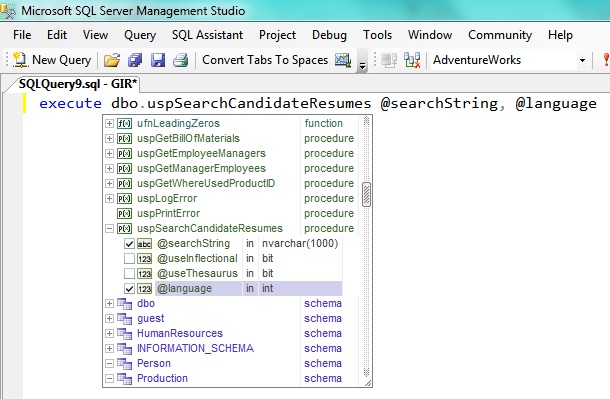Screen dimensions: 610x399
Task: Save the query with the floppy disk icon
Action: pos(158,60)
